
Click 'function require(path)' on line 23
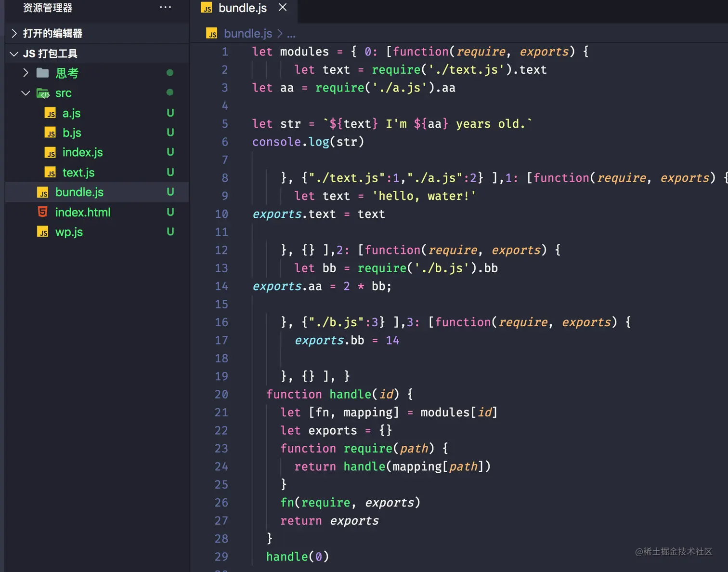tap(357, 448)
